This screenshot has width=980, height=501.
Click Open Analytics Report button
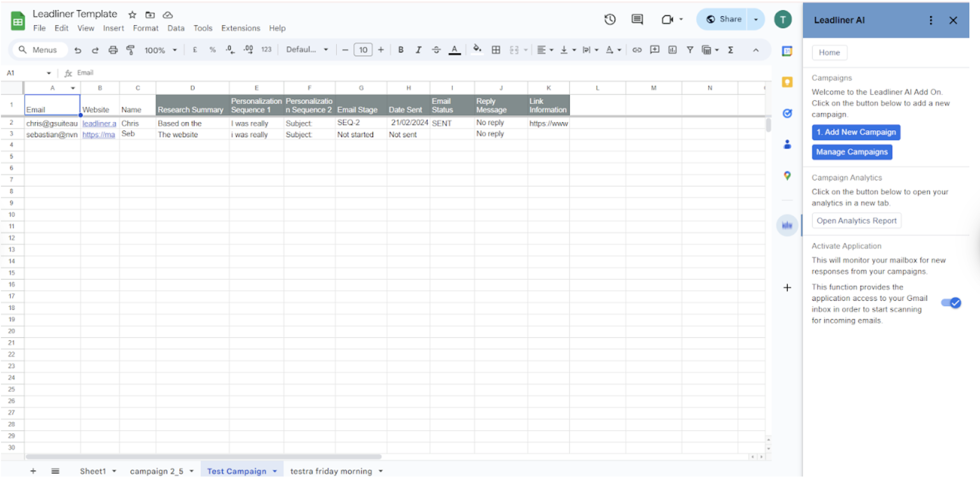click(x=856, y=221)
